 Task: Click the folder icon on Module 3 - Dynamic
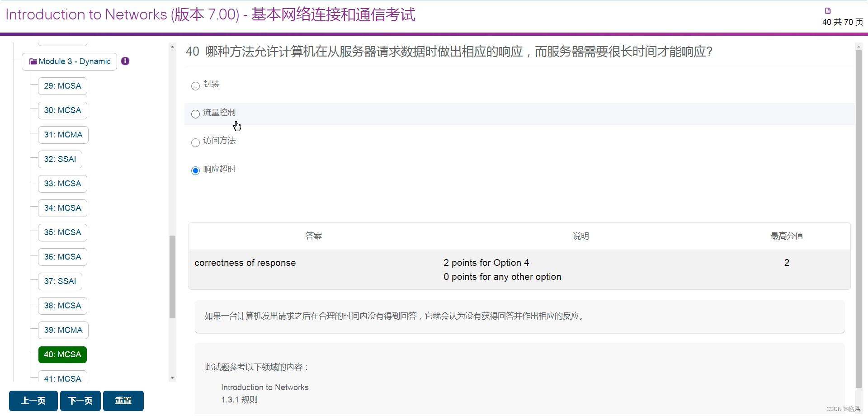(32, 61)
